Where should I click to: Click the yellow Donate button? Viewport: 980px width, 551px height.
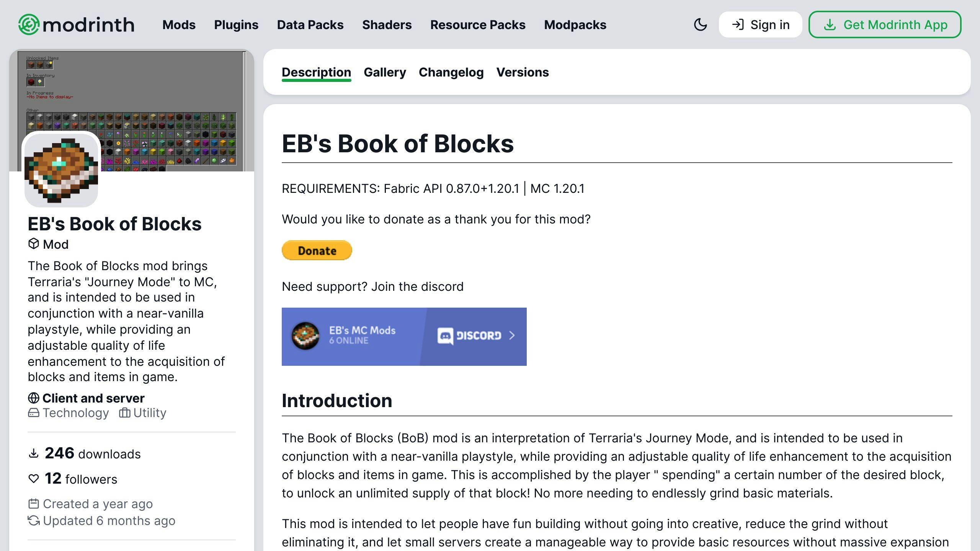(x=317, y=250)
